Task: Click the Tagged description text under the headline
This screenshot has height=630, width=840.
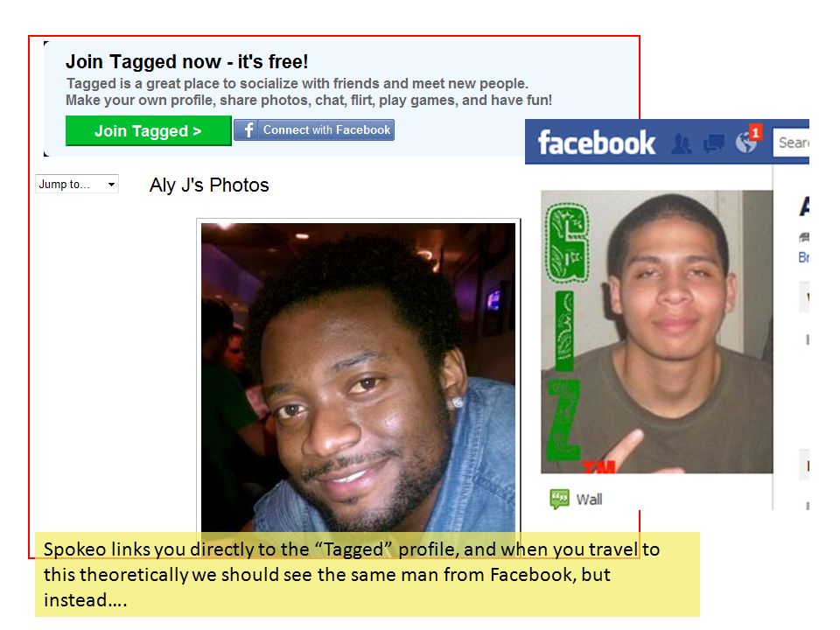Action: coord(309,92)
